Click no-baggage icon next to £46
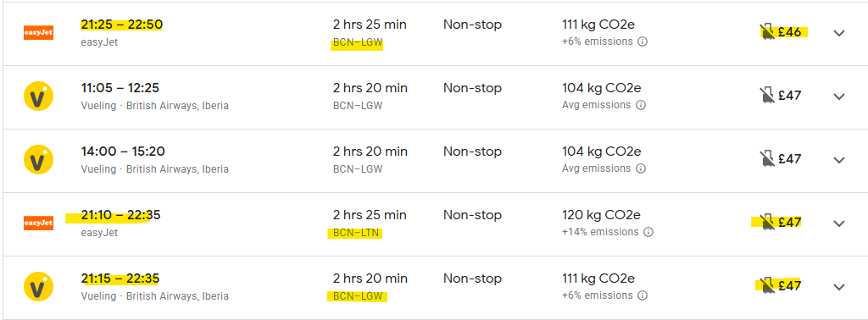This screenshot has width=868, height=320. click(766, 32)
